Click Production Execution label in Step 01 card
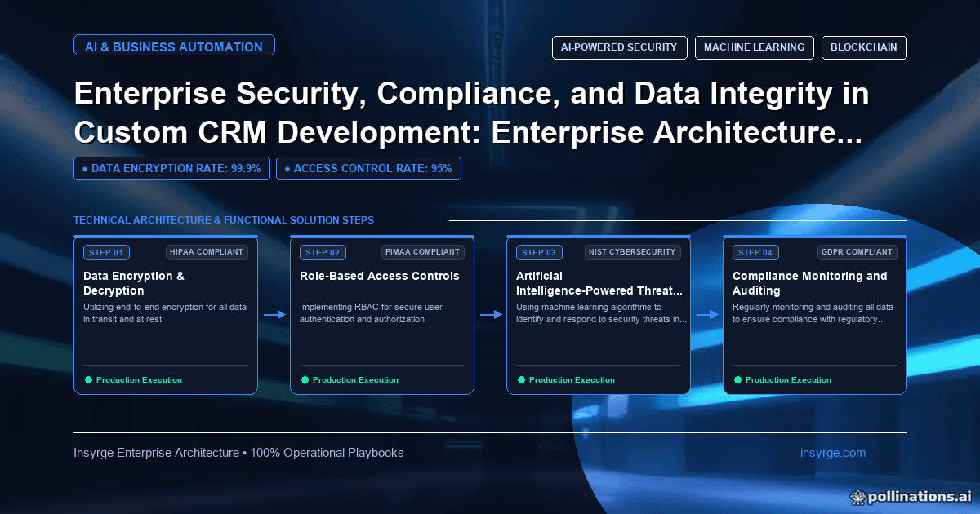The height and width of the screenshot is (514, 980). click(x=139, y=380)
